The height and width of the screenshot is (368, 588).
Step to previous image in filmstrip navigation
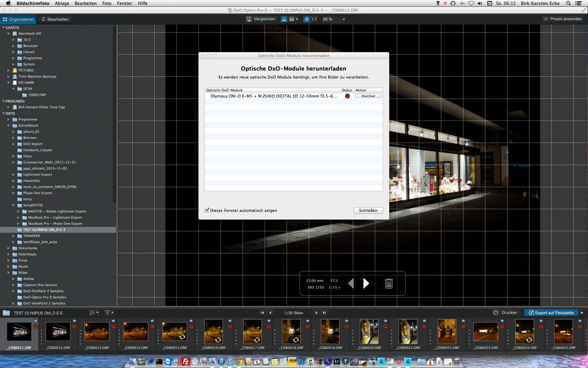(271, 313)
